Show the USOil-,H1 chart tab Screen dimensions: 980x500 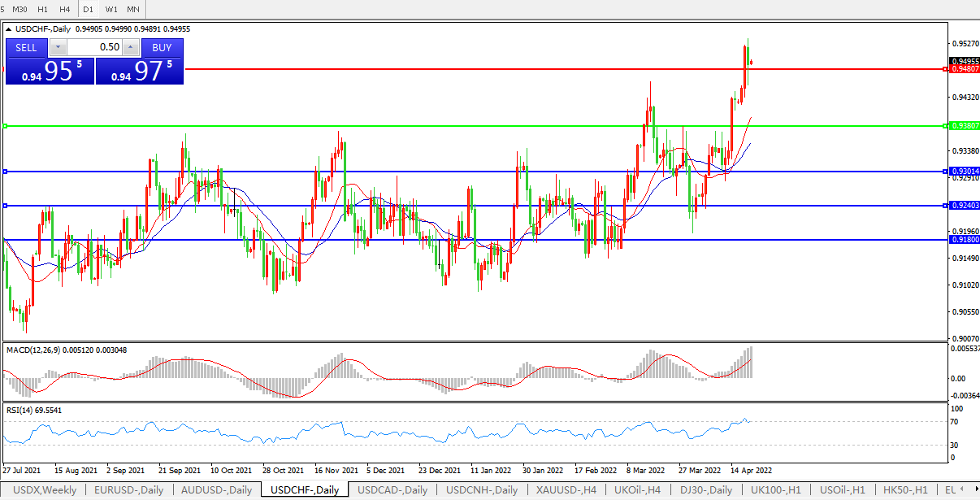[843, 490]
